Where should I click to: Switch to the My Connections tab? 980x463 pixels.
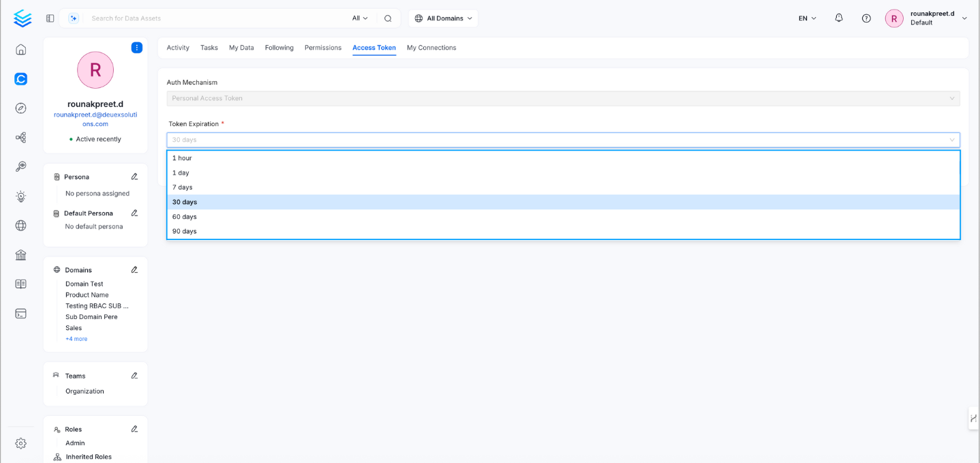coord(431,48)
